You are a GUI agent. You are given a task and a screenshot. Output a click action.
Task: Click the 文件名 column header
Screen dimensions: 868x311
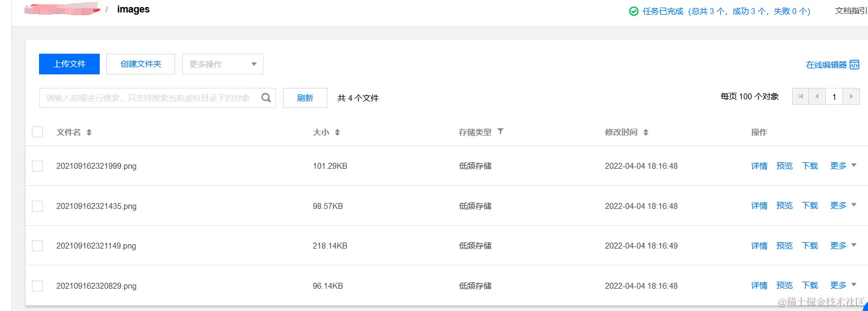69,132
